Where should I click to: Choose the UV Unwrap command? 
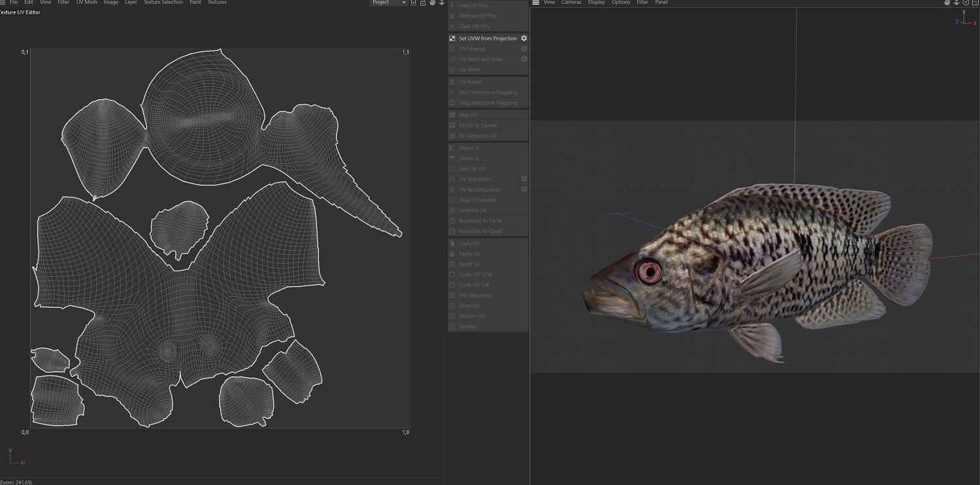tap(487, 49)
